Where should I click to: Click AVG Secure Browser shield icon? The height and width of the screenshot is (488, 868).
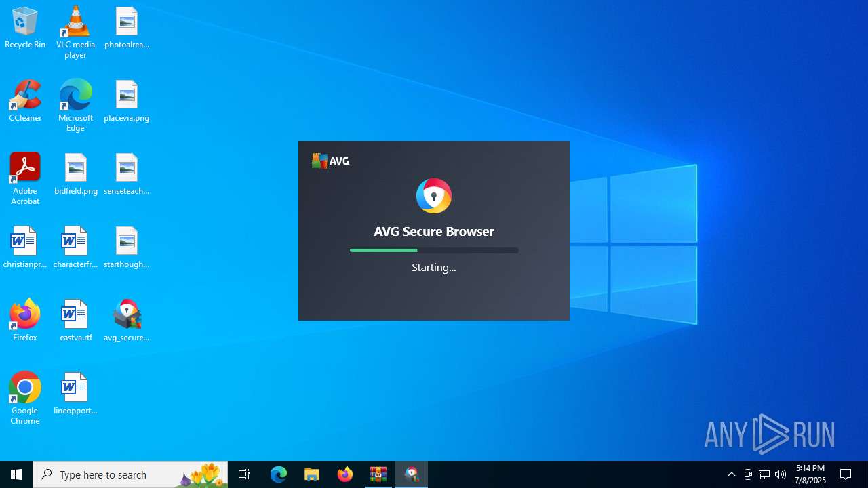434,196
